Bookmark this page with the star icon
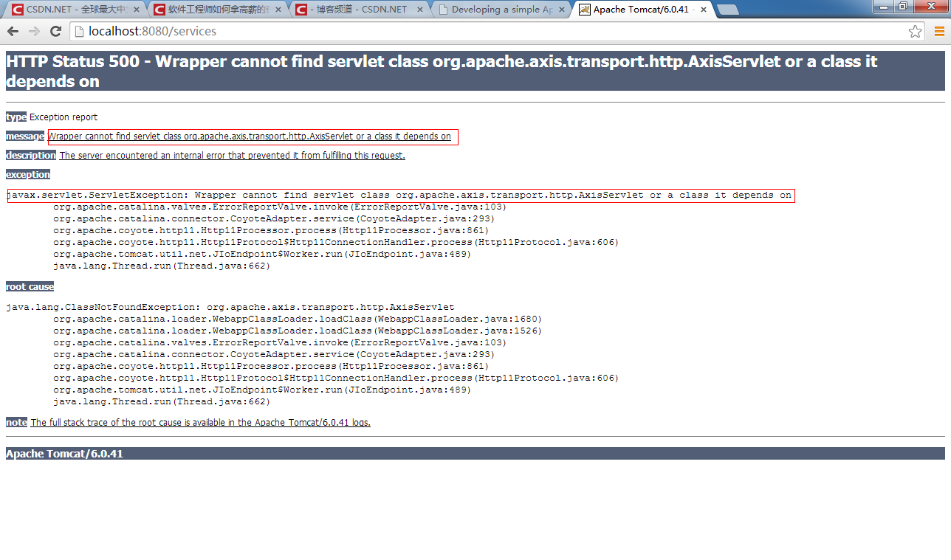 pos(916,31)
